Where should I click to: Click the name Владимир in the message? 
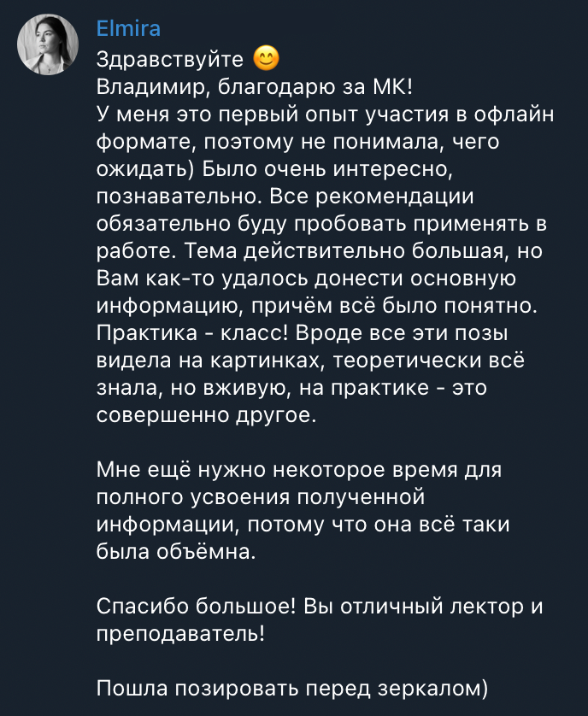(x=154, y=86)
